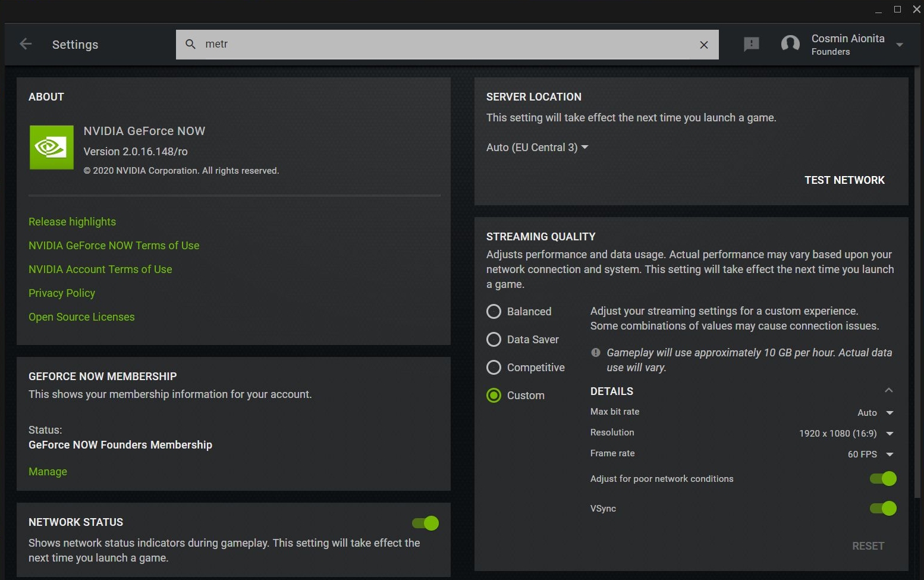The image size is (924, 580).
Task: Click the search magnifier icon
Action: point(191,44)
